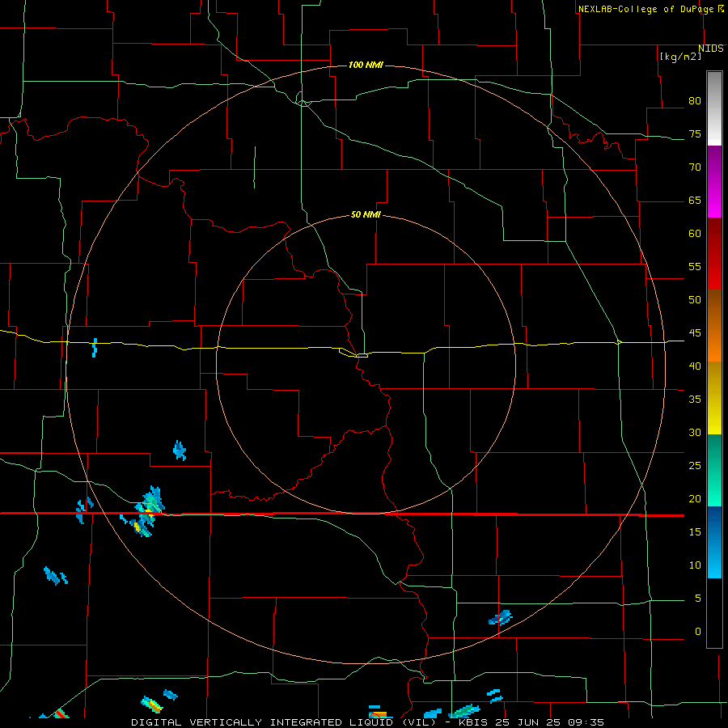
Task: Click the kg/m2 units label
Action: click(680, 57)
